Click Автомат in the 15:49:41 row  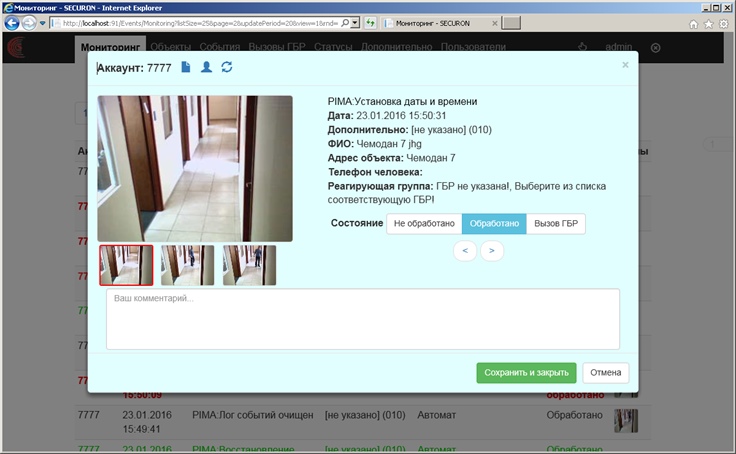pyautogui.click(x=437, y=415)
